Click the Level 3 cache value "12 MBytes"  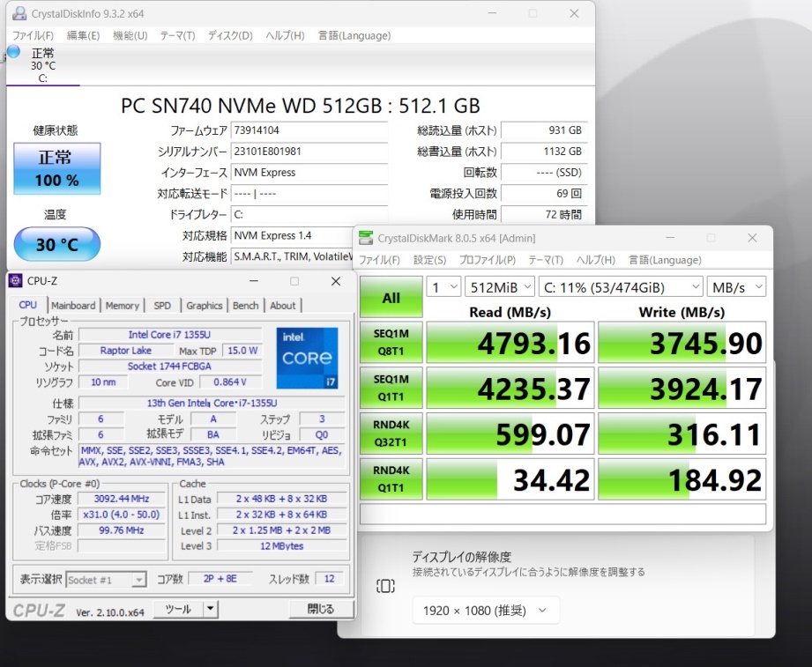point(282,546)
